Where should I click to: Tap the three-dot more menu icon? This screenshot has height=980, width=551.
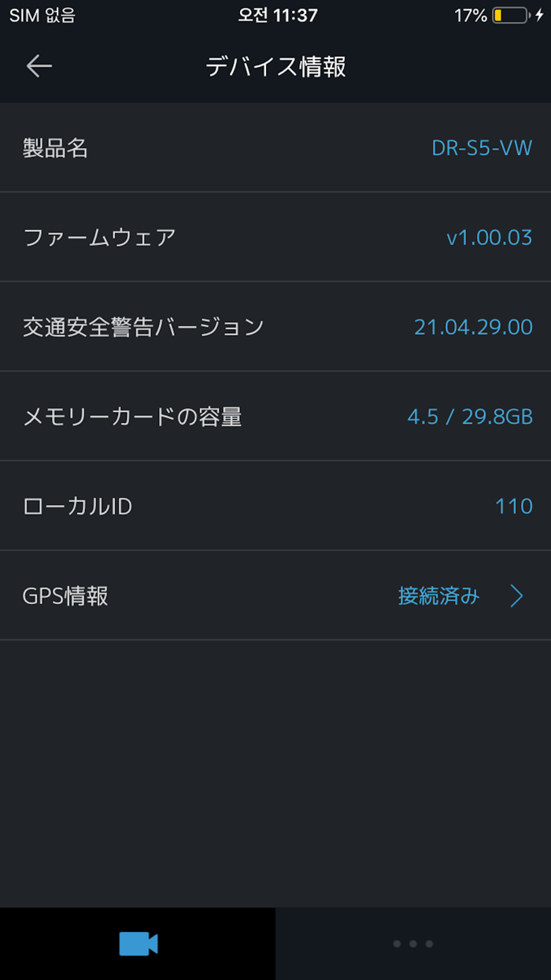pyautogui.click(x=412, y=943)
